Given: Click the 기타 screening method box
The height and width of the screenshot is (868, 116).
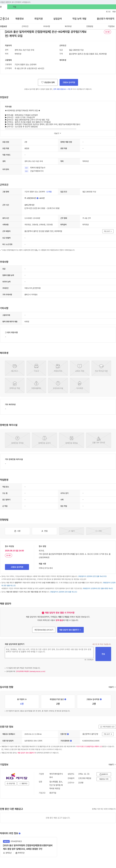Looking at the screenshot, I should click(x=99, y=531).
